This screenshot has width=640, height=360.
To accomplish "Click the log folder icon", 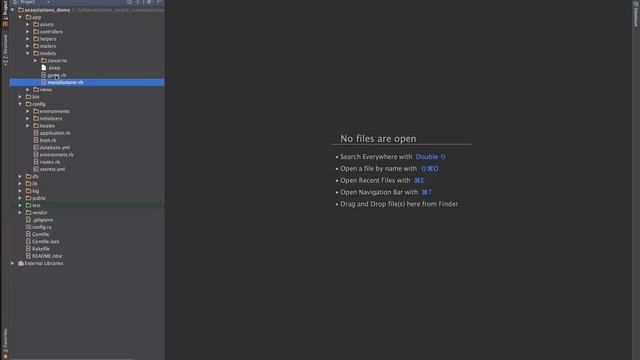I will click(x=29, y=191).
